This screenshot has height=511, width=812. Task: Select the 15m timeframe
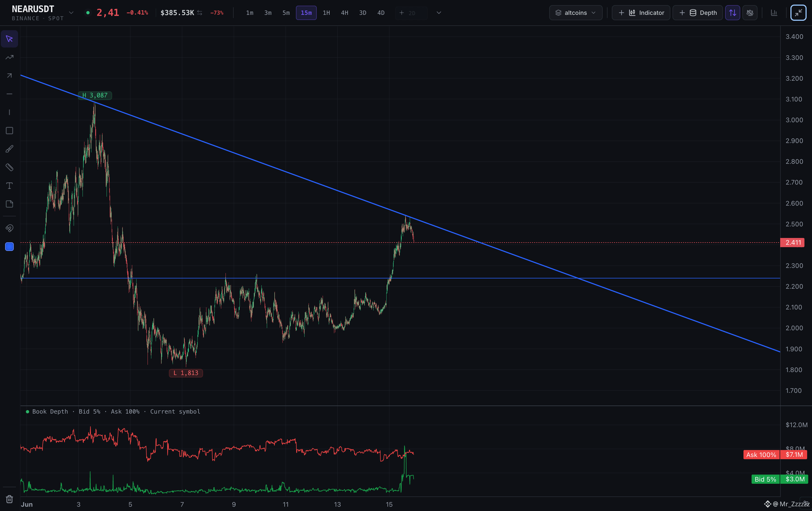tap(306, 13)
